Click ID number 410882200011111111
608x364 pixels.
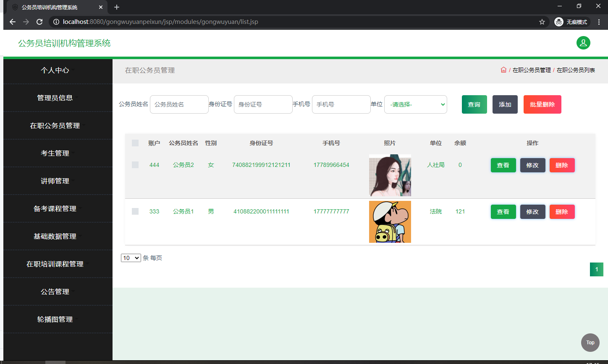(x=261, y=211)
